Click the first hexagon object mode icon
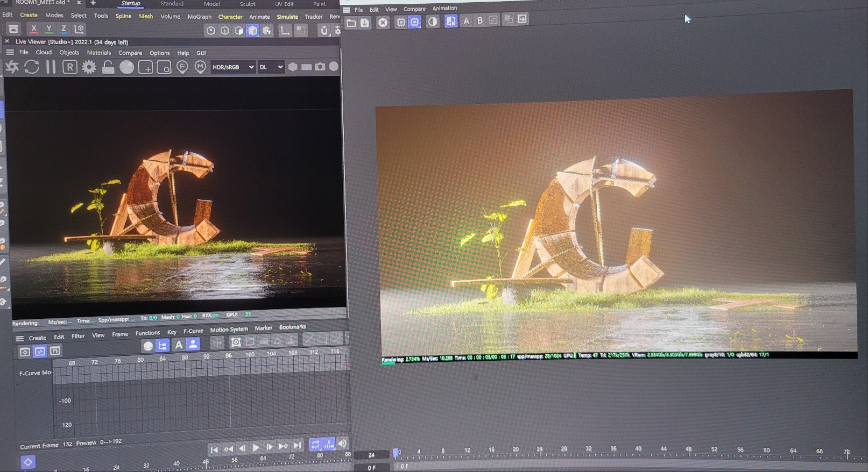 (211, 31)
